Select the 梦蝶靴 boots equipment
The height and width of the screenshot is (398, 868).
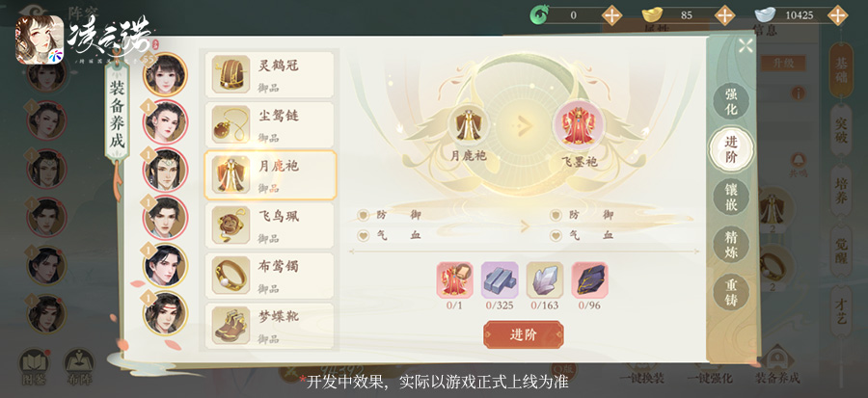(270, 326)
